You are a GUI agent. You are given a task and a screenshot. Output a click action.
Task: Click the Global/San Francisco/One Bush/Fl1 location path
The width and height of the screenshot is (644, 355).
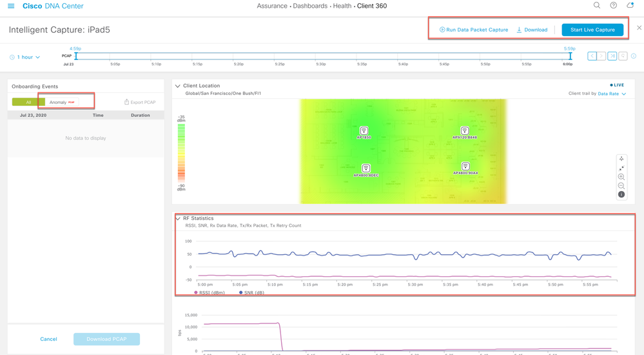click(x=223, y=94)
